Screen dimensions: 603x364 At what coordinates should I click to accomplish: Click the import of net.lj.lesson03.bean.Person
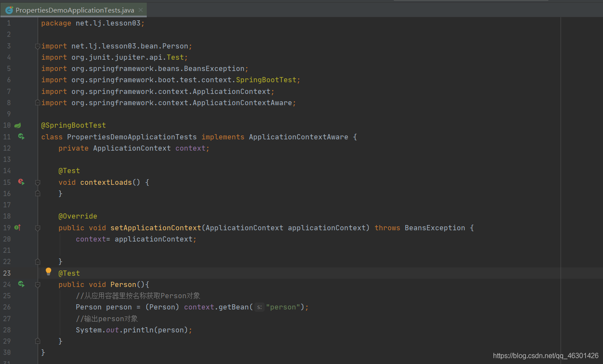click(x=117, y=46)
